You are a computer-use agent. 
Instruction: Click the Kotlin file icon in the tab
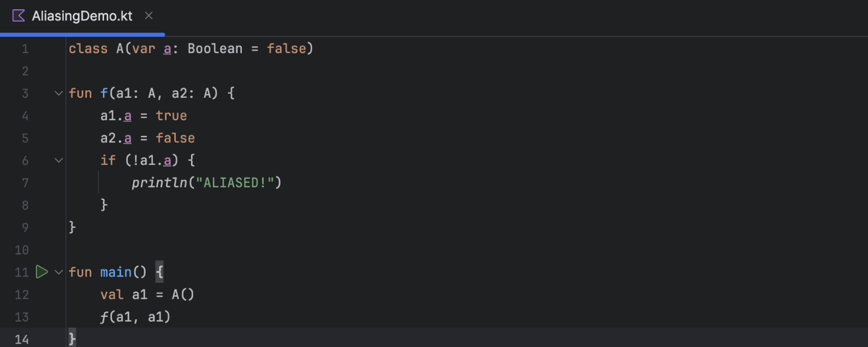(19, 16)
